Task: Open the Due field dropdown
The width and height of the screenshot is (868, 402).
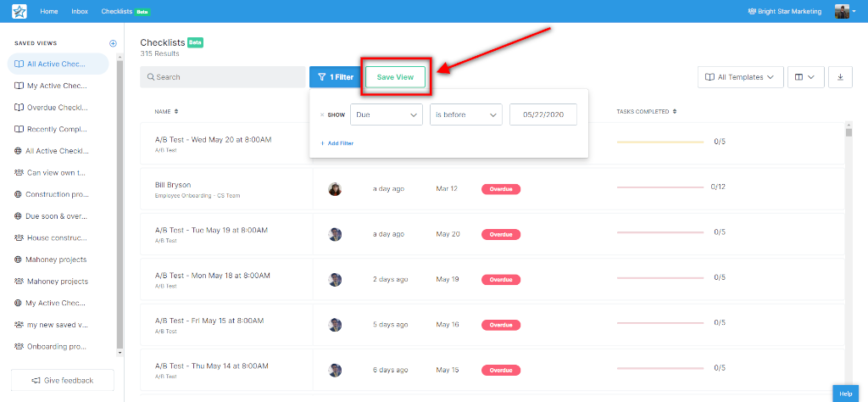Action: coord(387,114)
